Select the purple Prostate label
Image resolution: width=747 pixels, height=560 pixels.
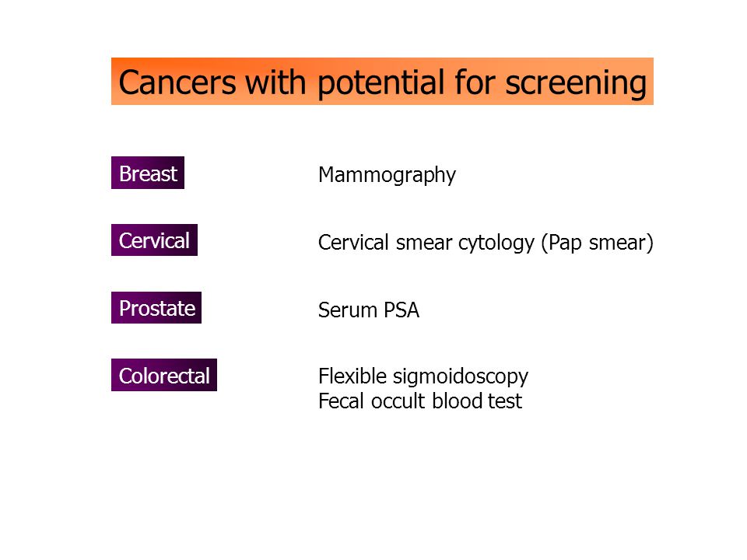point(156,308)
